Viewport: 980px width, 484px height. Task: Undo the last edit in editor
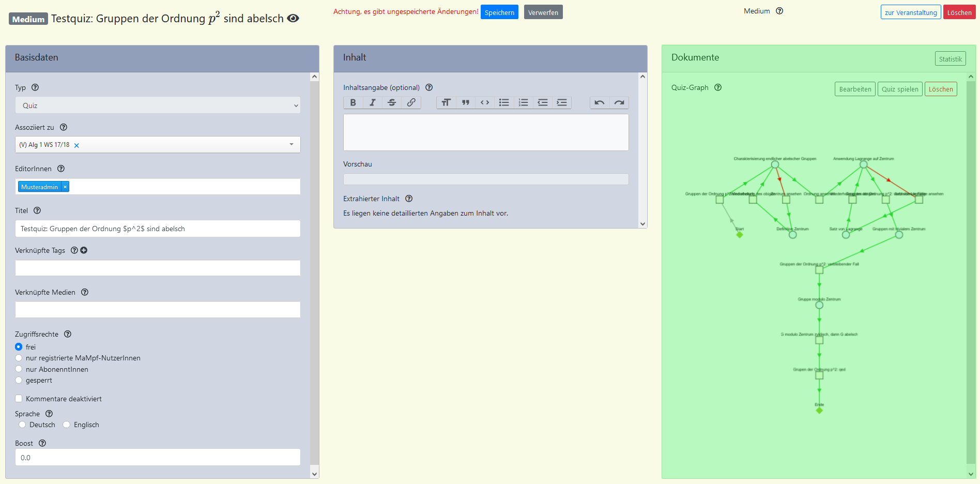click(x=600, y=102)
